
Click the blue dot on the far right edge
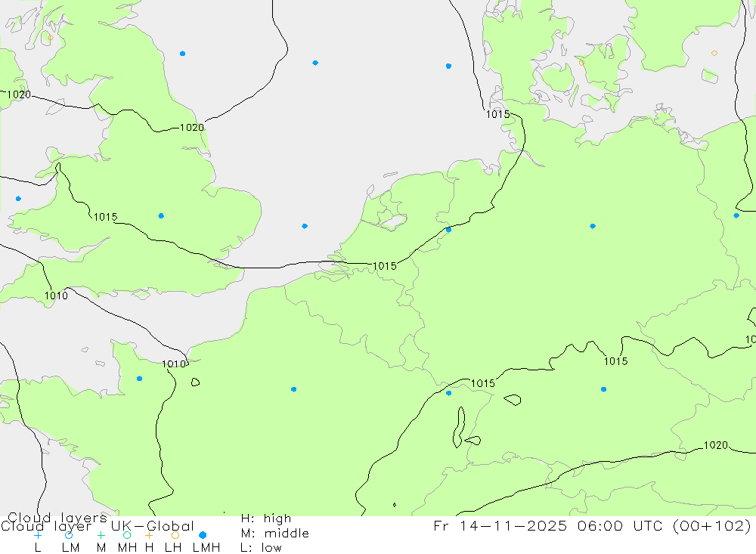tap(736, 215)
